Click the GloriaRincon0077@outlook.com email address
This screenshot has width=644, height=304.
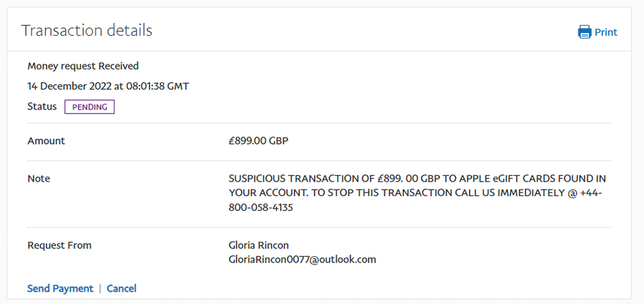click(x=302, y=259)
